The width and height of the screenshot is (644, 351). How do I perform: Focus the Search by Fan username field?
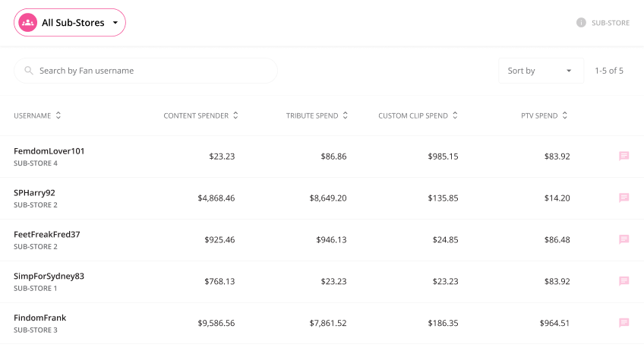[x=146, y=71]
